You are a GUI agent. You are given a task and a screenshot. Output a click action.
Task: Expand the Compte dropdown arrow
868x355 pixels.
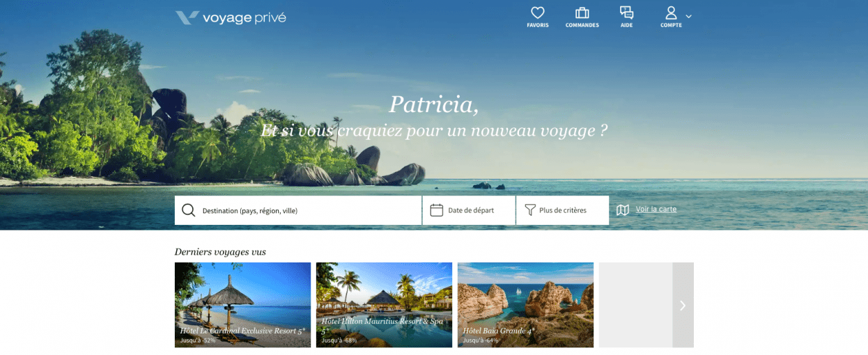click(x=688, y=16)
